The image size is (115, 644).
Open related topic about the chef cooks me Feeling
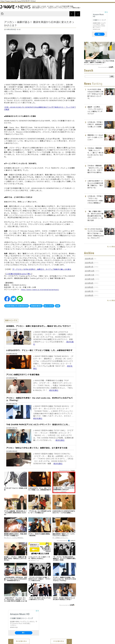coord(39,399)
